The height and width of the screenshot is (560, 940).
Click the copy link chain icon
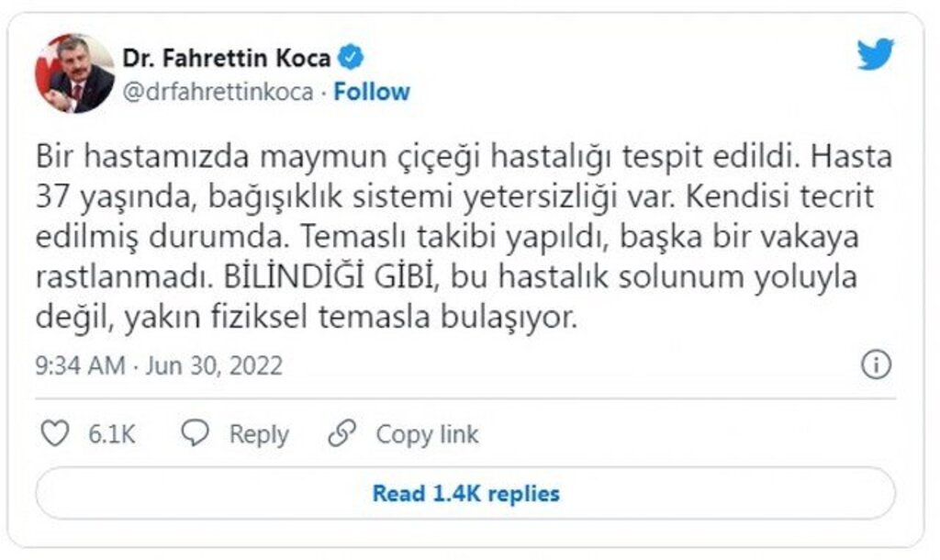[341, 433]
